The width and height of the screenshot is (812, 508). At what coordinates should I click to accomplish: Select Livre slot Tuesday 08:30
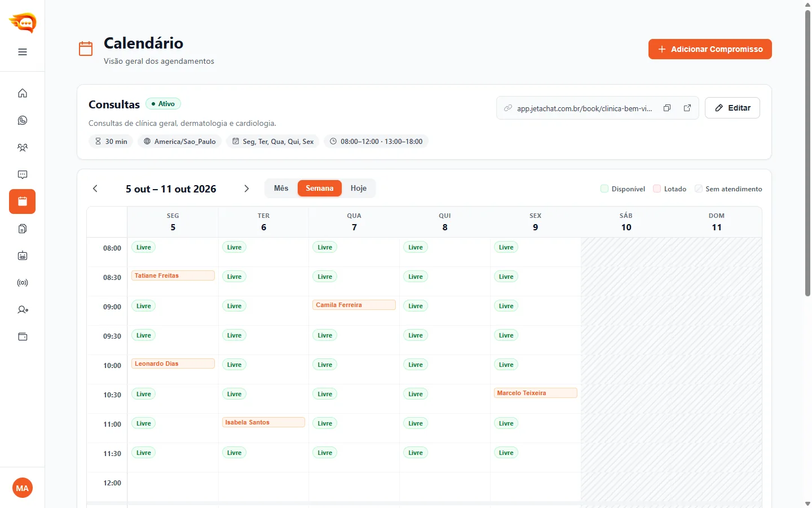point(235,277)
